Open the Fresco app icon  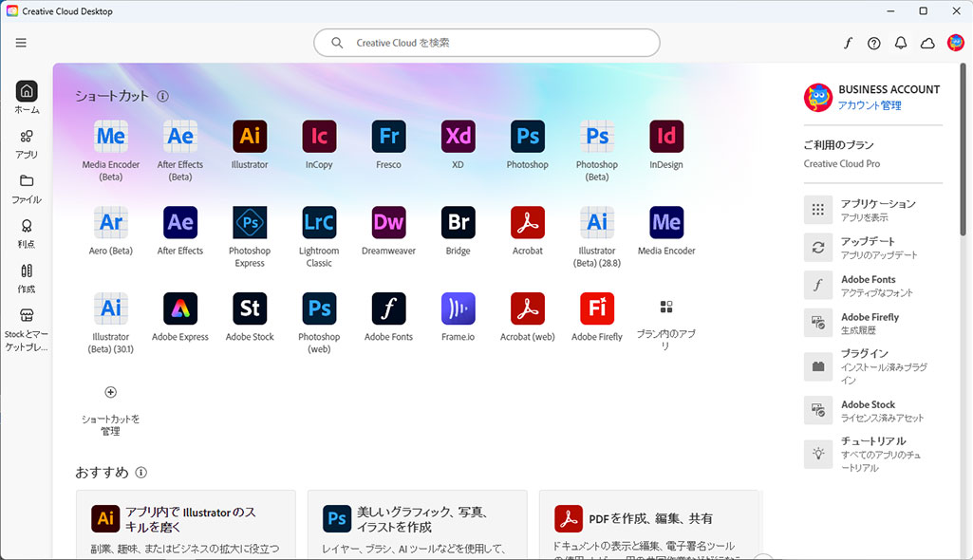[x=388, y=137]
